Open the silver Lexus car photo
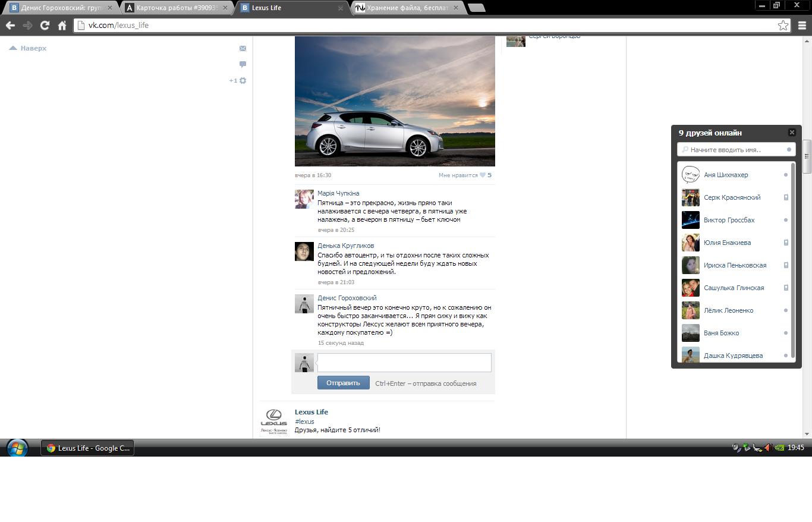The height and width of the screenshot is (522, 812). point(395,101)
